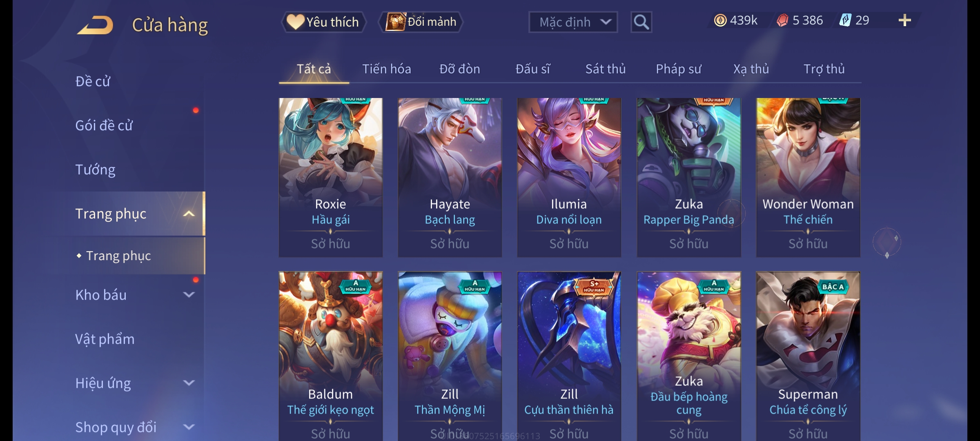The height and width of the screenshot is (441, 980).
Task: Expand the Shop quy đổi section
Action: coord(189,427)
